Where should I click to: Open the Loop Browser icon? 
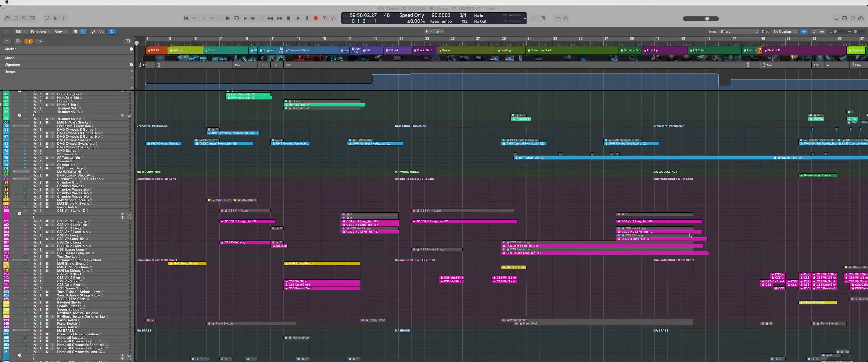click(x=853, y=18)
